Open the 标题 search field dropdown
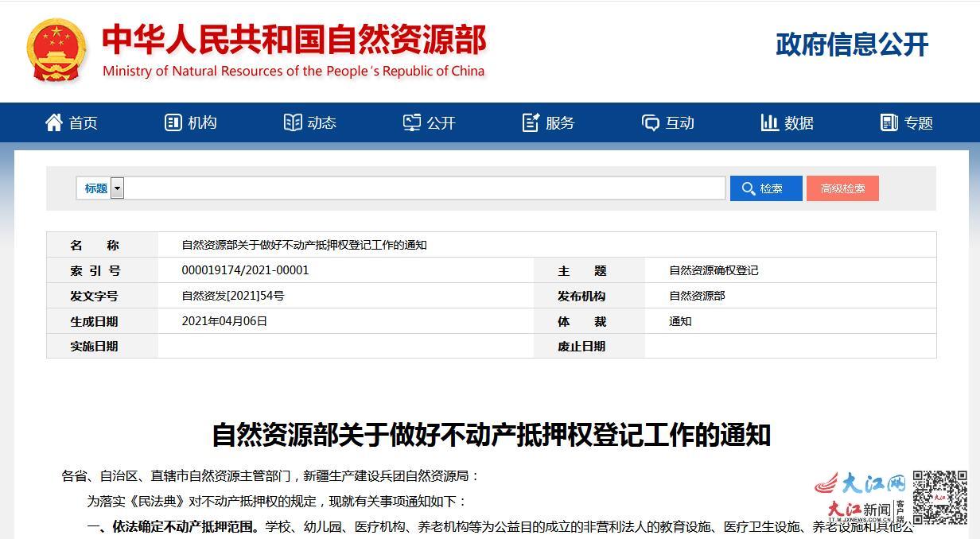This screenshot has width=980, height=539. click(95, 188)
